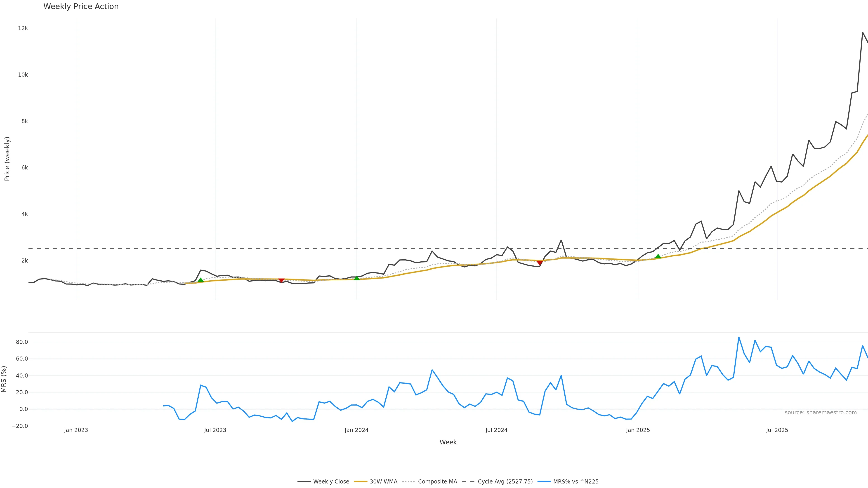Viewport: 868px width, 488px height.
Task: Select the Week x-axis title
Action: (448, 442)
